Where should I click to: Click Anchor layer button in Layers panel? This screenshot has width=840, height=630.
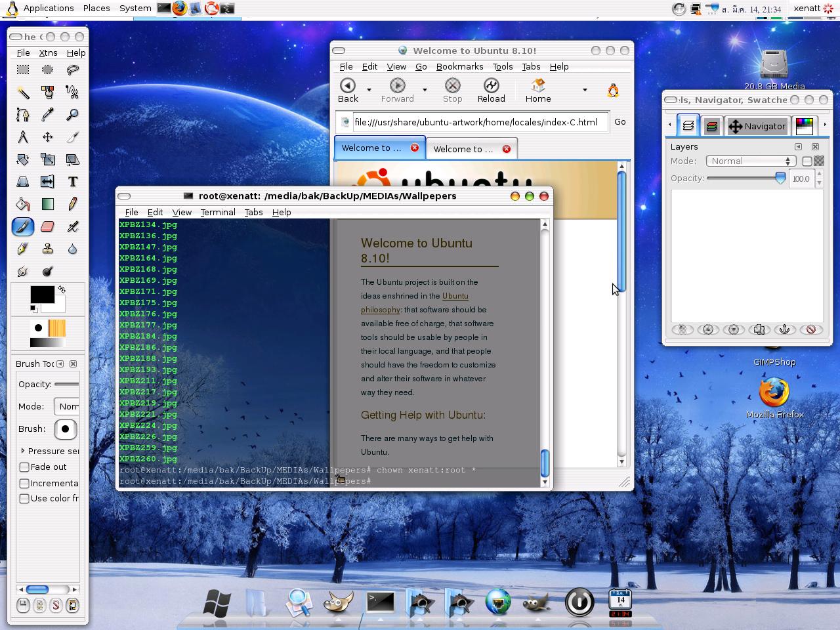point(784,329)
